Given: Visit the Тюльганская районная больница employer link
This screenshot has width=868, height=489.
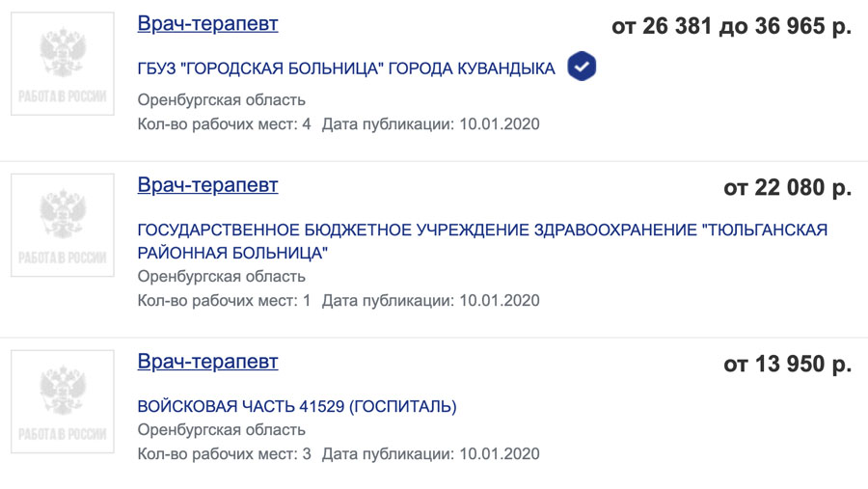Looking at the screenshot, I should click(x=482, y=241).
